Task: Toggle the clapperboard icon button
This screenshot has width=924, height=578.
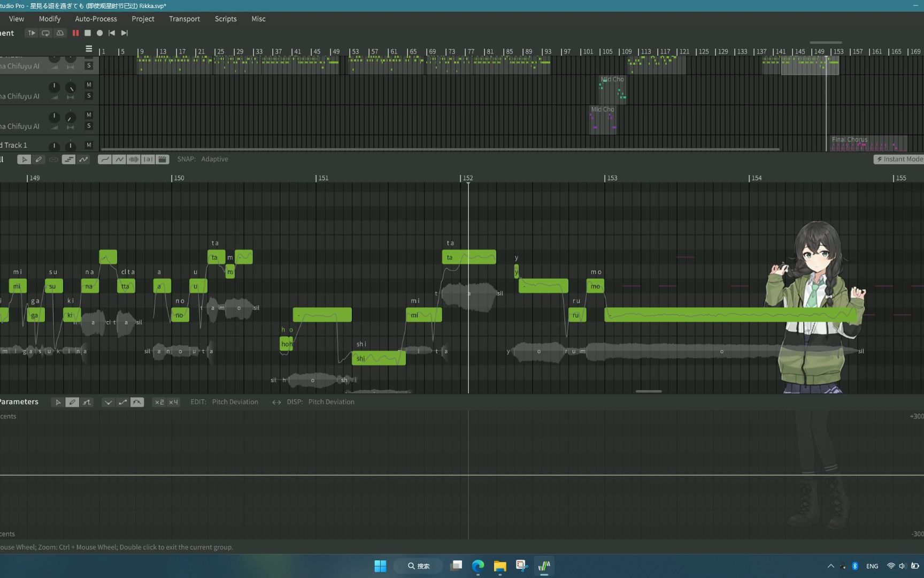Action: [x=163, y=159]
